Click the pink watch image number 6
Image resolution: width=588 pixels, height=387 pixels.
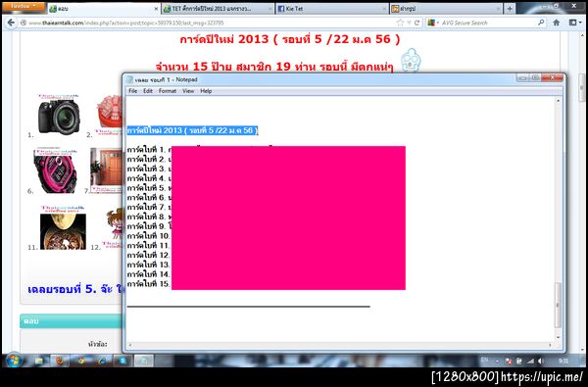(x=56, y=170)
